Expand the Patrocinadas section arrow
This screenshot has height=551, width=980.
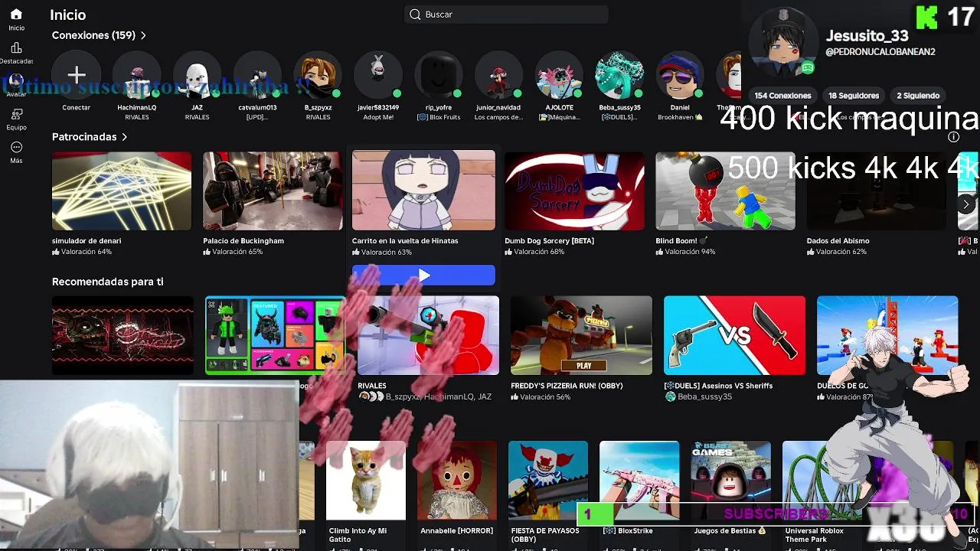124,137
